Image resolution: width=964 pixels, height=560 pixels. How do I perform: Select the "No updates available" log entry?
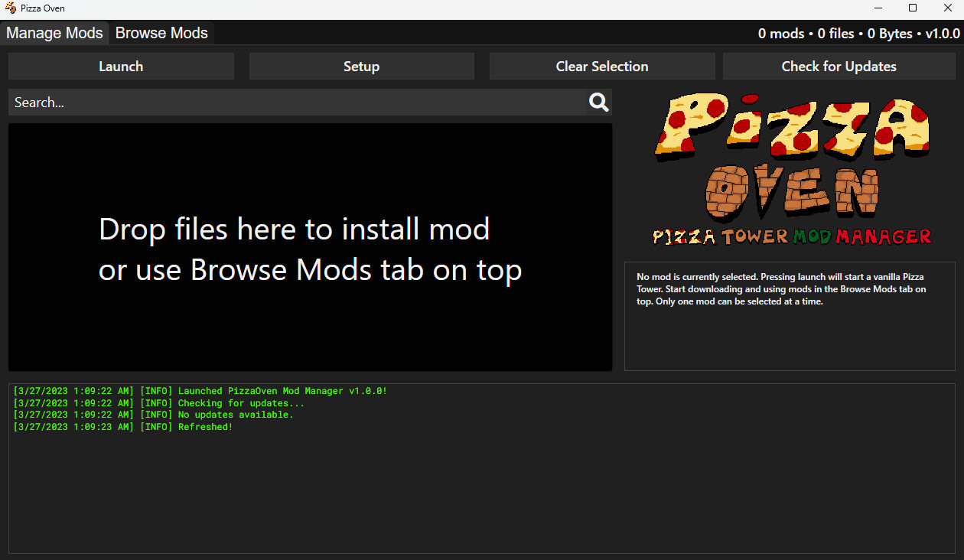154,415
